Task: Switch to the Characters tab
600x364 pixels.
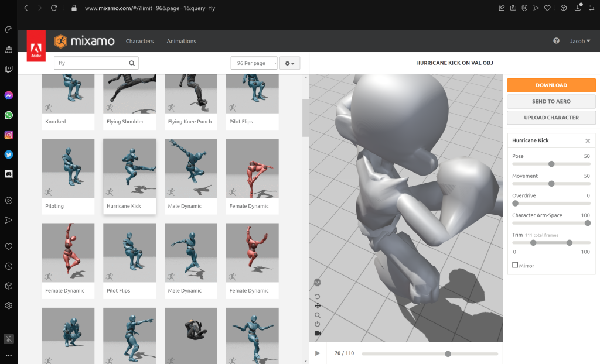Action: pyautogui.click(x=139, y=41)
